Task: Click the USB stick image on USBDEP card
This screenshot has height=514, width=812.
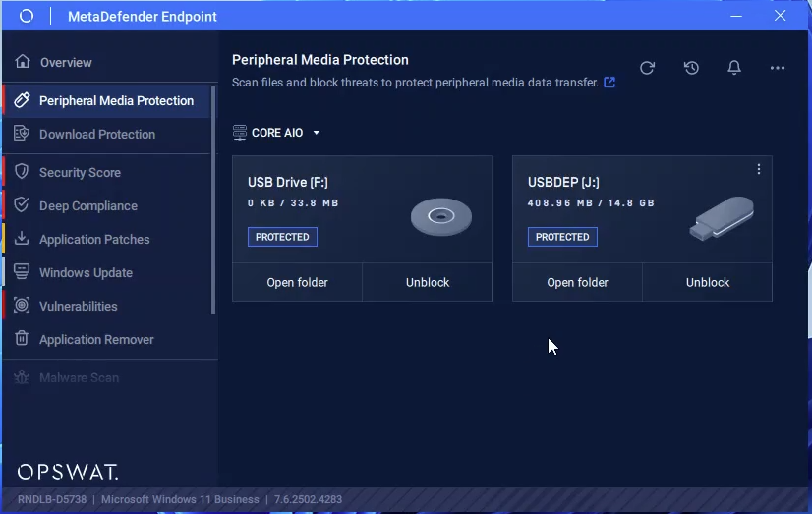Action: point(722,218)
